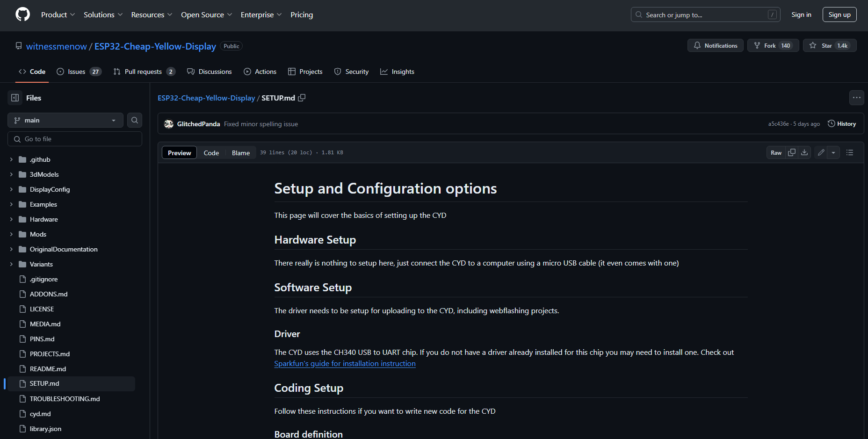The width and height of the screenshot is (868, 439).
Task: Edit this file with pencil icon
Action: [x=821, y=152]
